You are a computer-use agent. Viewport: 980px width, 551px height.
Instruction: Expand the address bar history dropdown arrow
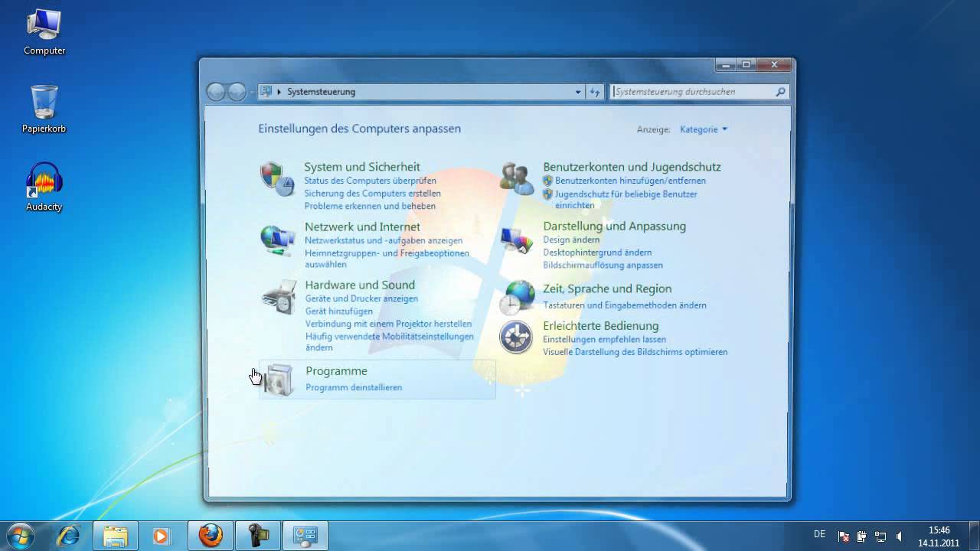pyautogui.click(x=578, y=92)
